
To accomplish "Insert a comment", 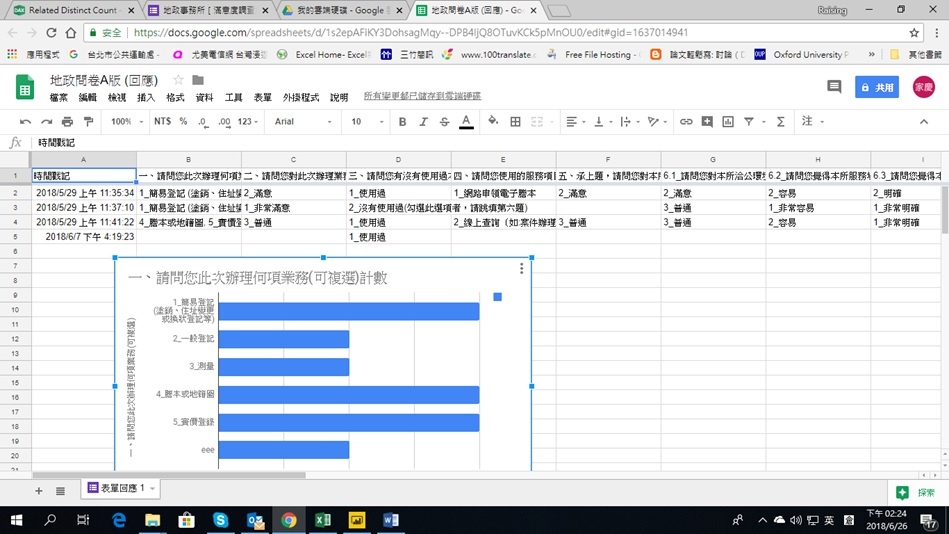I will click(x=707, y=122).
